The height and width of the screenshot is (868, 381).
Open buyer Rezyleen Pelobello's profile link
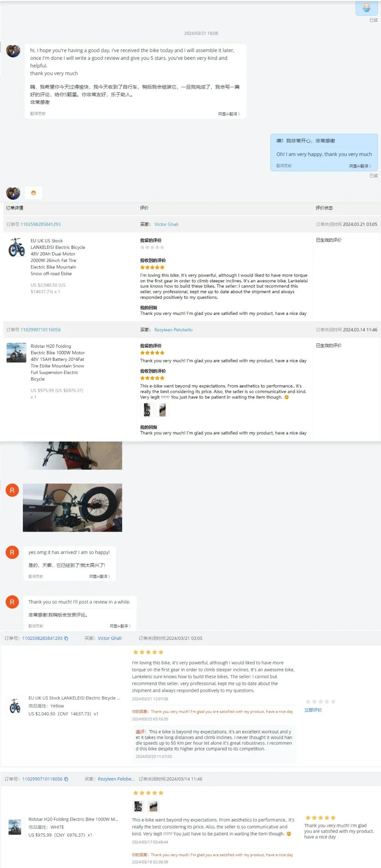point(173,330)
